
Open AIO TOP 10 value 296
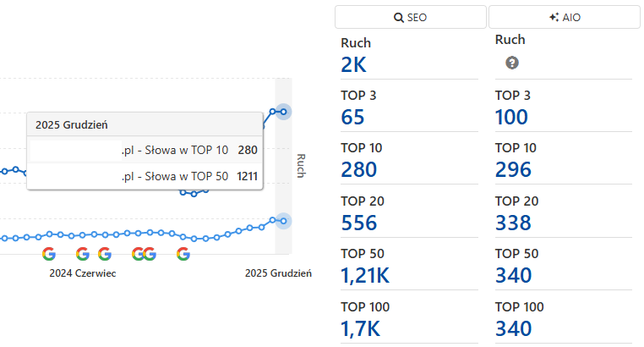(x=513, y=170)
